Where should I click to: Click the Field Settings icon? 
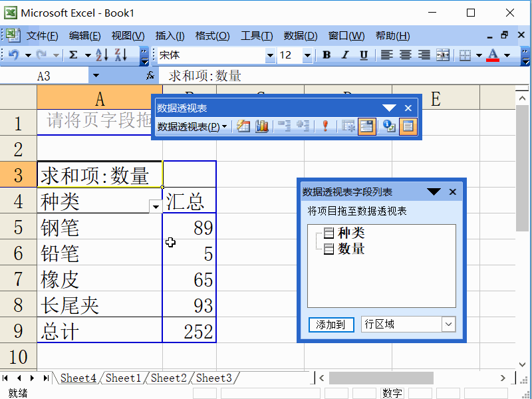[389, 126]
